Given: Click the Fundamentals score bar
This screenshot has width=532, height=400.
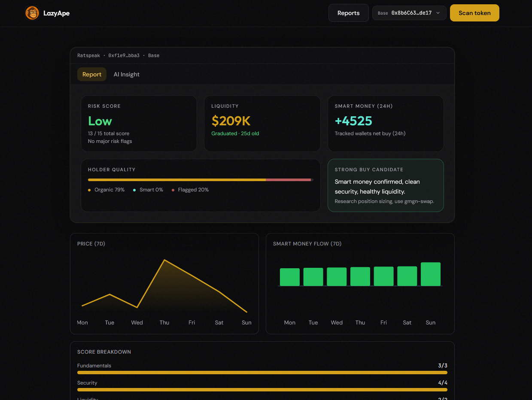Looking at the screenshot, I should tap(262, 373).
